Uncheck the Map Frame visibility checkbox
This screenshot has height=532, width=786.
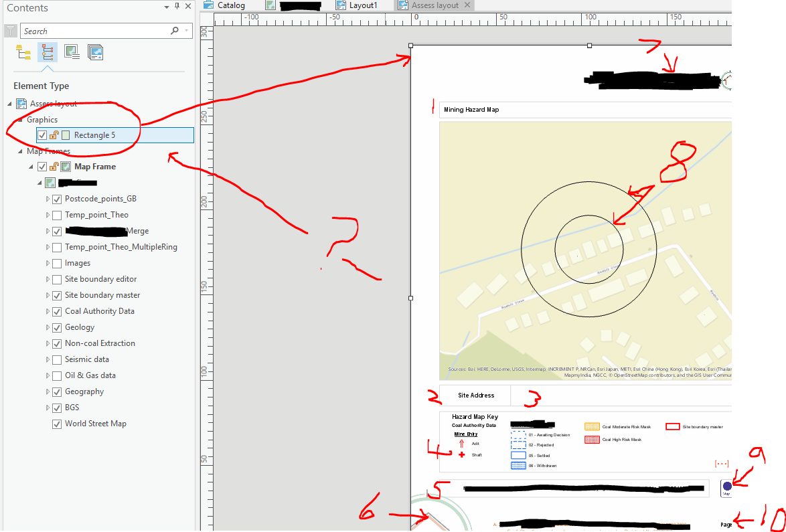pos(42,167)
